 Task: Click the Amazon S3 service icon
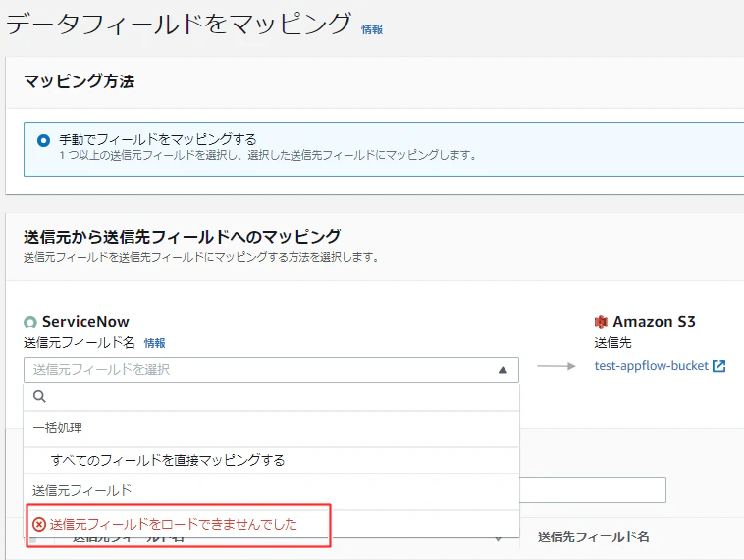[x=601, y=322]
